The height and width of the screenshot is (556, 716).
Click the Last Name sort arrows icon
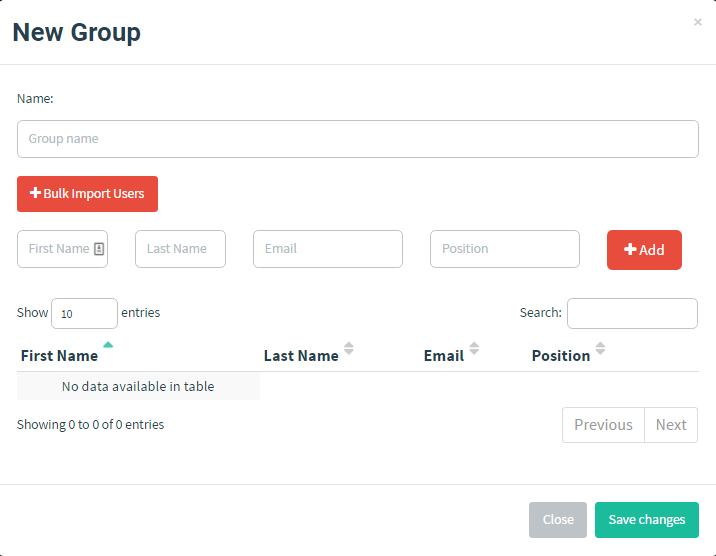(x=349, y=349)
